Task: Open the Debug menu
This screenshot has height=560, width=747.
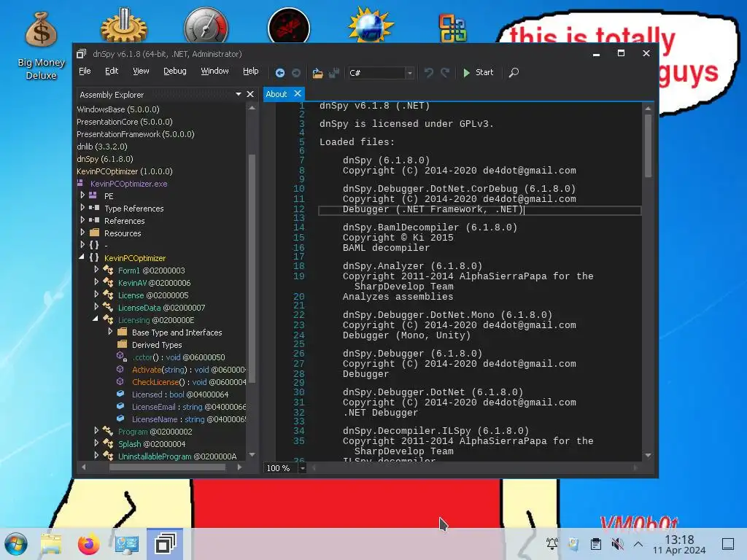Action: (175, 71)
